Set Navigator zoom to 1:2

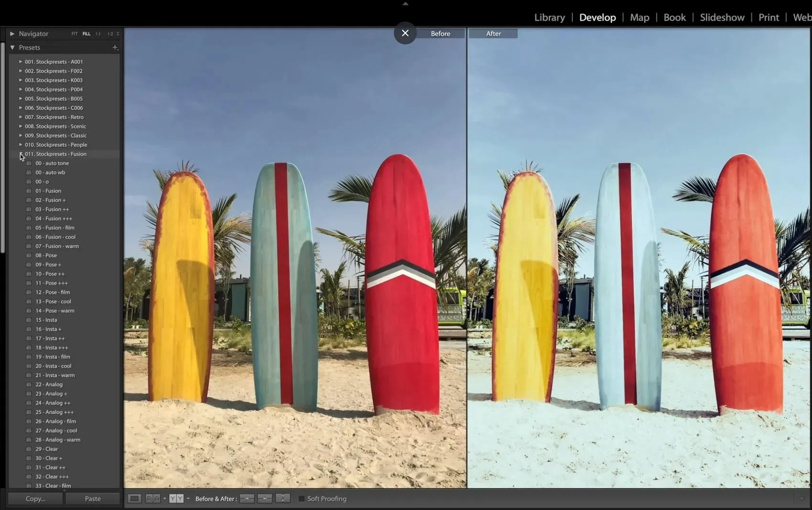pos(110,34)
